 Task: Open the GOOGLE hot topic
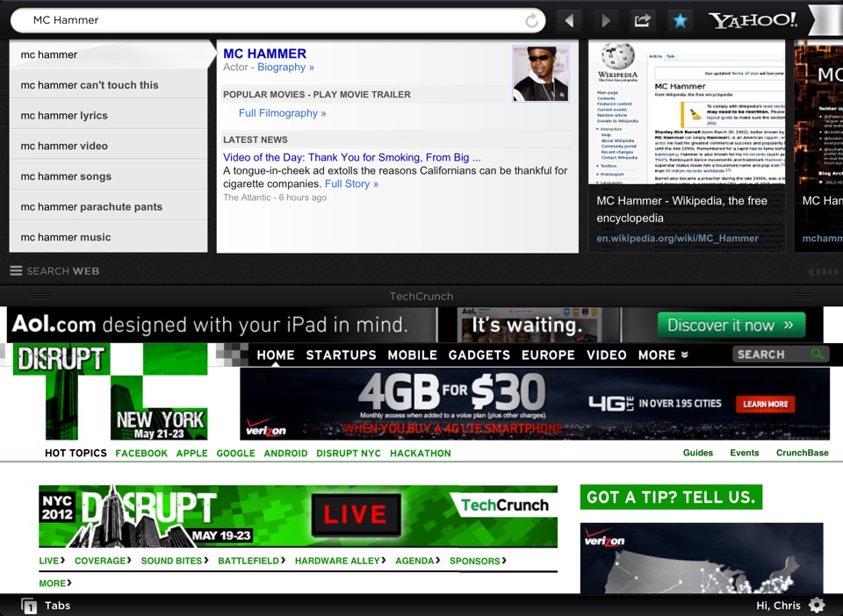235,454
